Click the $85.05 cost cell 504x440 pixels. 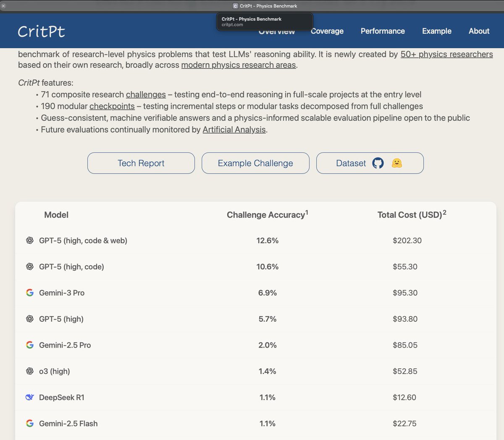405,345
